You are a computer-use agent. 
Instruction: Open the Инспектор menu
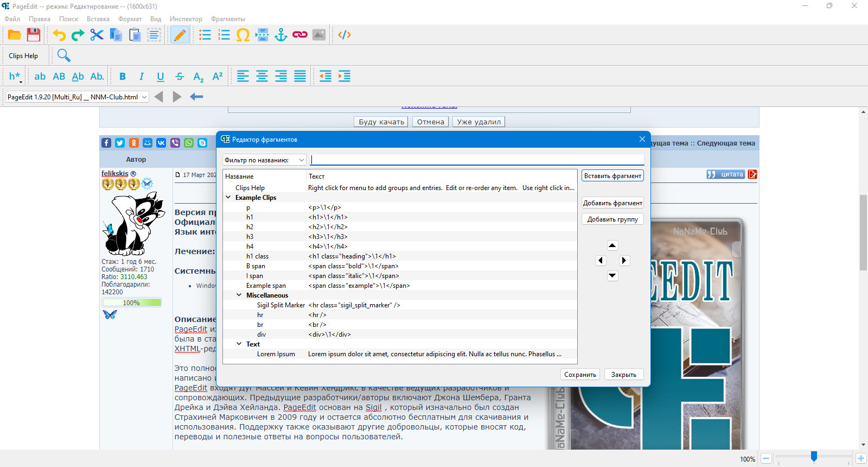click(186, 19)
